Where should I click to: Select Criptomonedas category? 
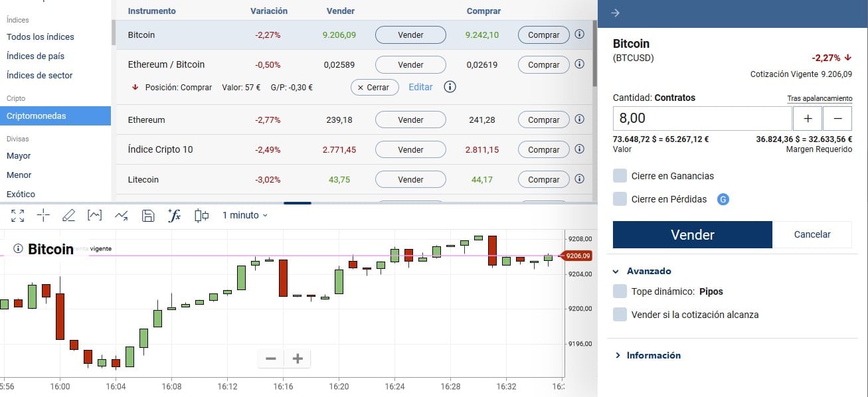point(55,116)
